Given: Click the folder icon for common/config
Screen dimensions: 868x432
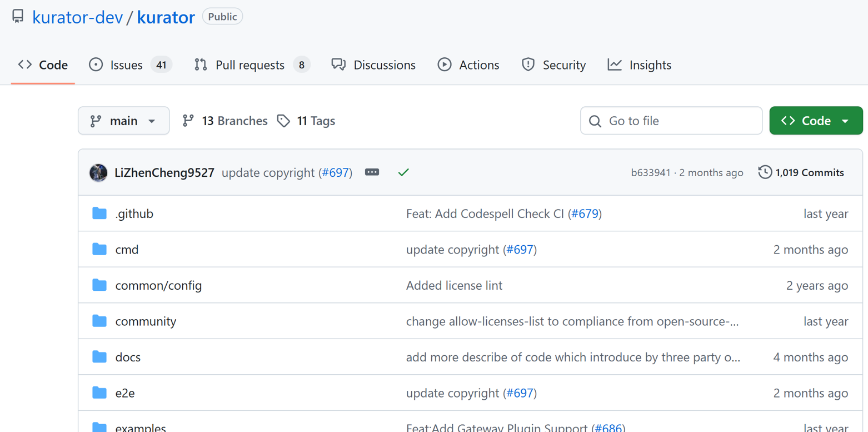Looking at the screenshot, I should [99, 285].
